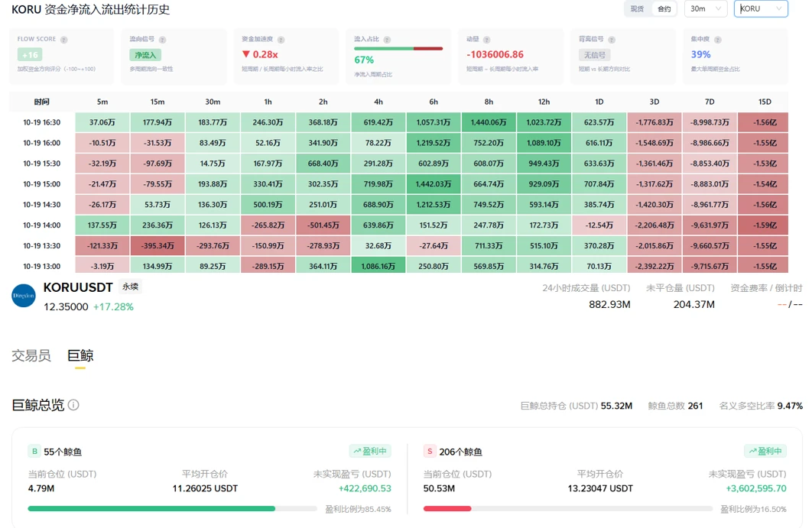This screenshot has width=812, height=528.
Task: Switch to the 交易员 tab
Action: click(31, 355)
